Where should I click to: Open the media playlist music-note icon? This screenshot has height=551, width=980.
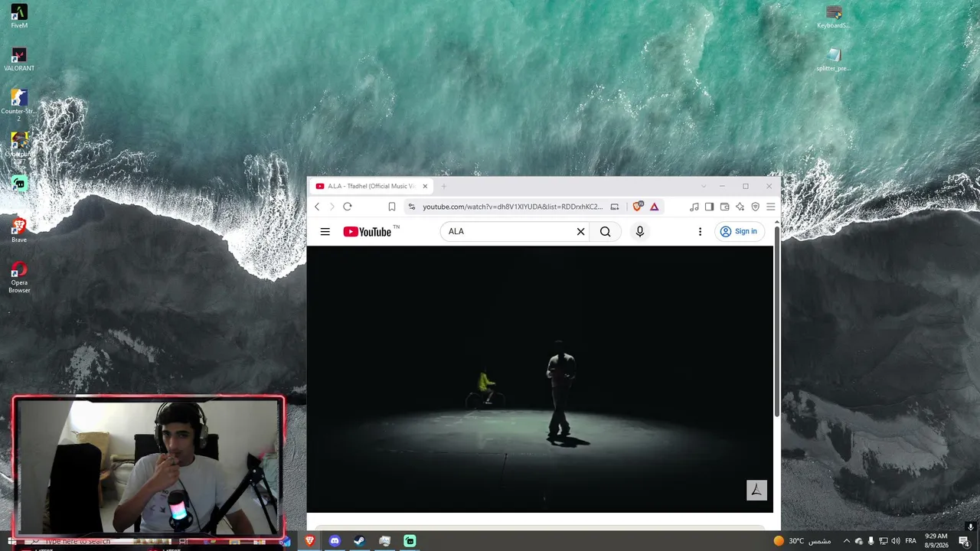694,207
